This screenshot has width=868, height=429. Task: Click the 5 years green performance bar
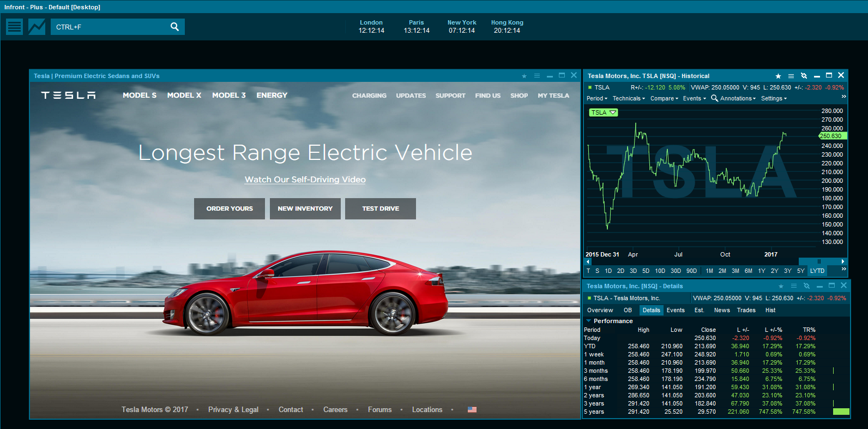(x=841, y=412)
